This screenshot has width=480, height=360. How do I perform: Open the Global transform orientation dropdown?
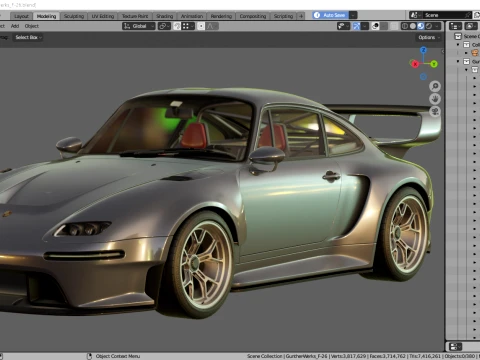tap(139, 26)
